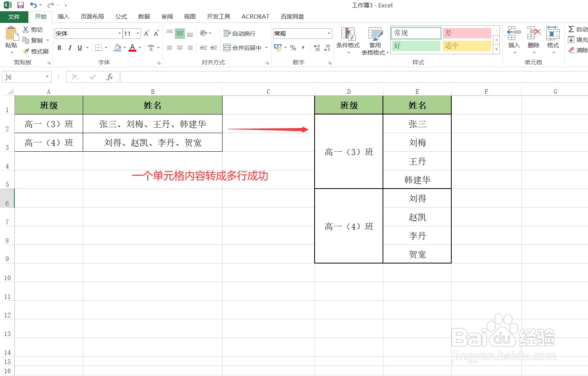Click the Fill (填充) button

click(578, 40)
